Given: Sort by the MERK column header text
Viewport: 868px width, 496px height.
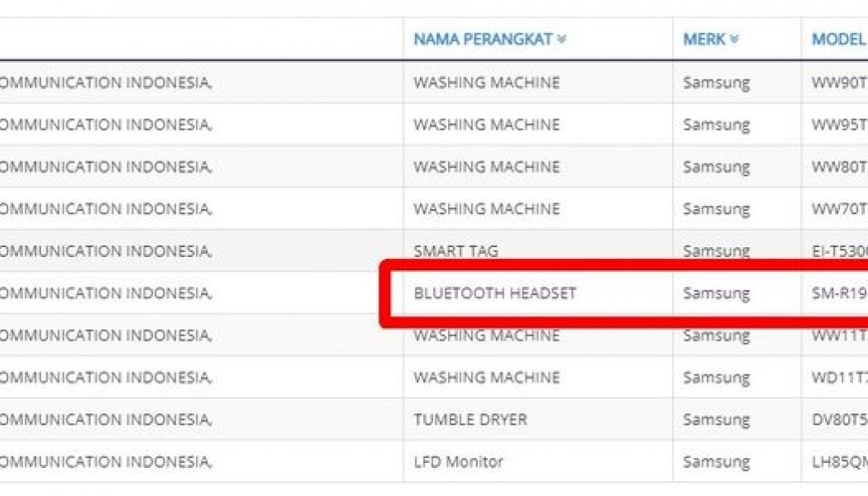Looking at the screenshot, I should (704, 40).
